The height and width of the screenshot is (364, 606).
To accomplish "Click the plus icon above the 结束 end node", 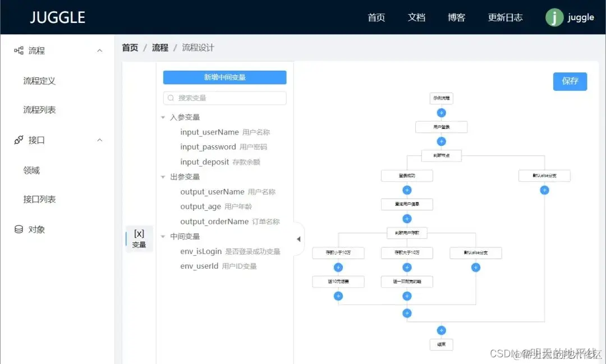I will click(x=441, y=330).
